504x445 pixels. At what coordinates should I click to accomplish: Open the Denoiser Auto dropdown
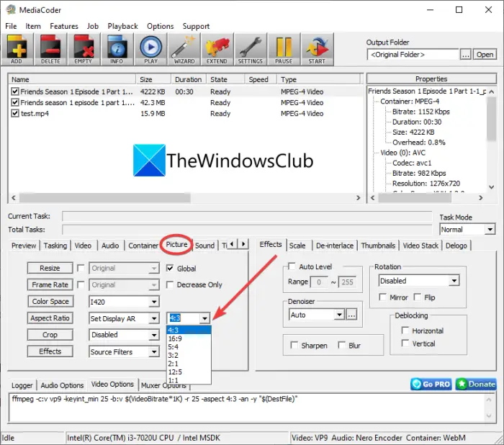click(317, 315)
